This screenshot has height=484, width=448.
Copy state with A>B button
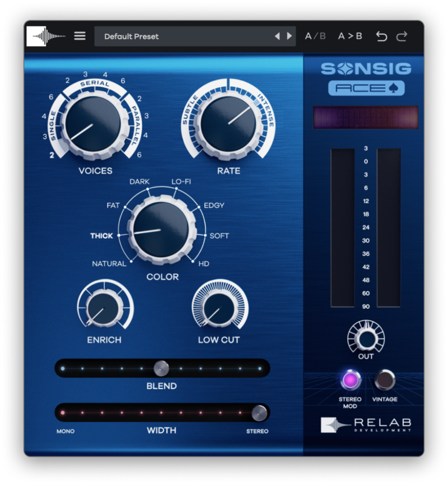pyautogui.click(x=350, y=36)
